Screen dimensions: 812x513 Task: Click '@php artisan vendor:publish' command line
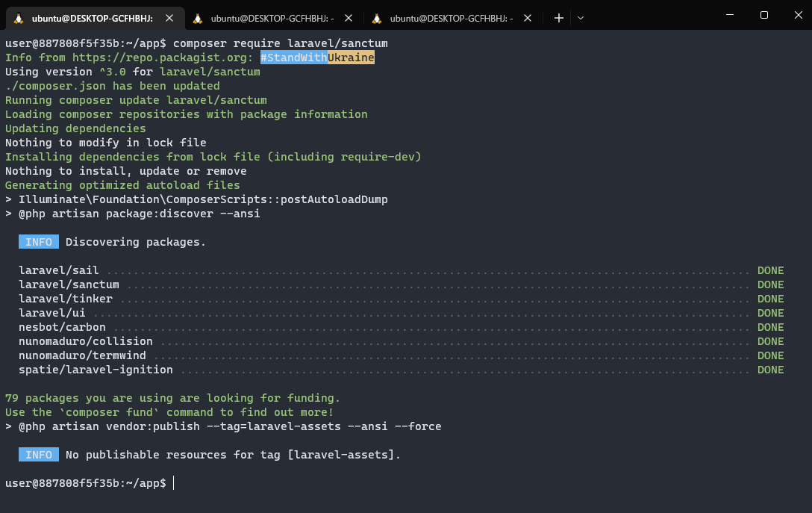pos(223,426)
